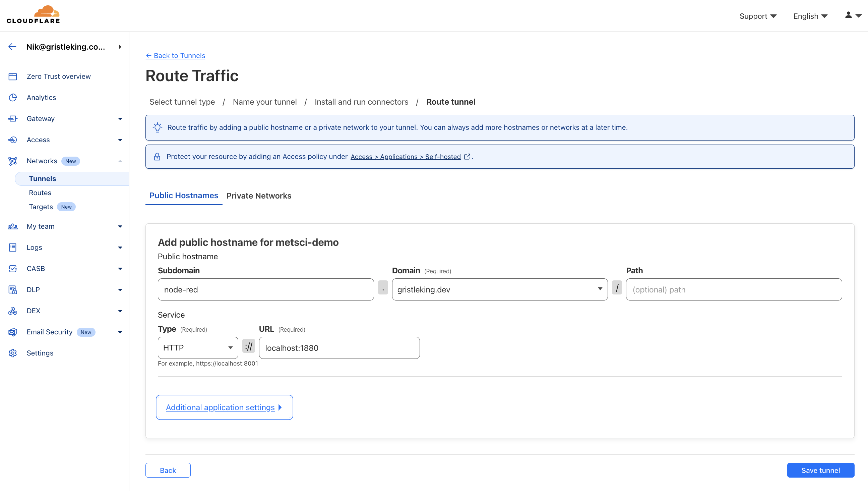
Task: Select the Analytics icon in the sidebar
Action: pos(13,97)
